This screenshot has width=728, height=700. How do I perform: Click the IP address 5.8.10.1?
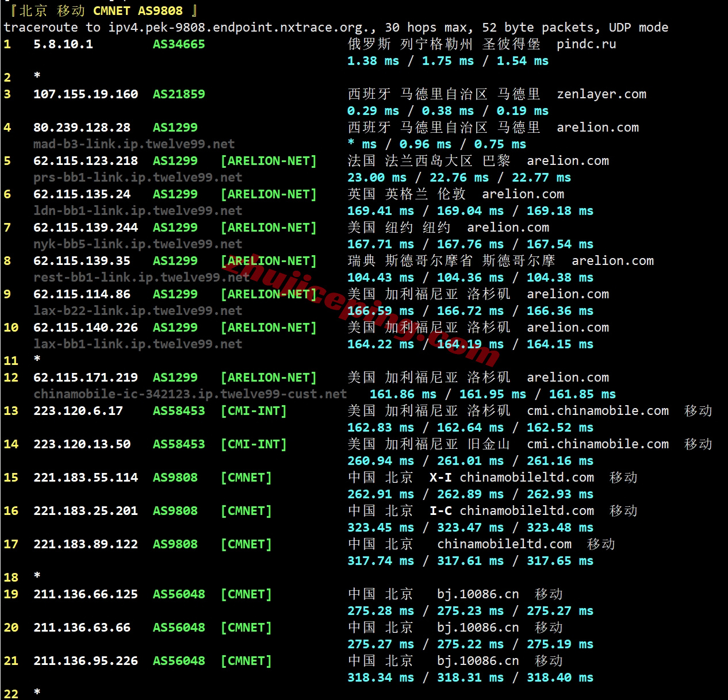point(63,44)
